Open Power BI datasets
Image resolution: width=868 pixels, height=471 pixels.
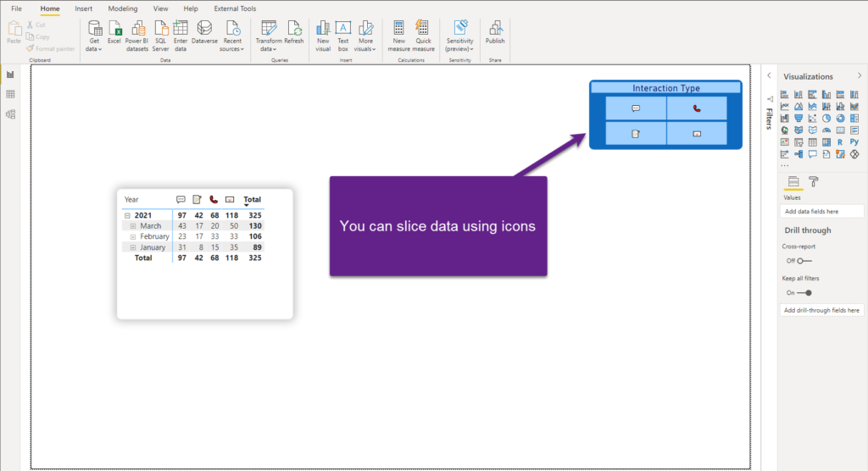pos(136,36)
